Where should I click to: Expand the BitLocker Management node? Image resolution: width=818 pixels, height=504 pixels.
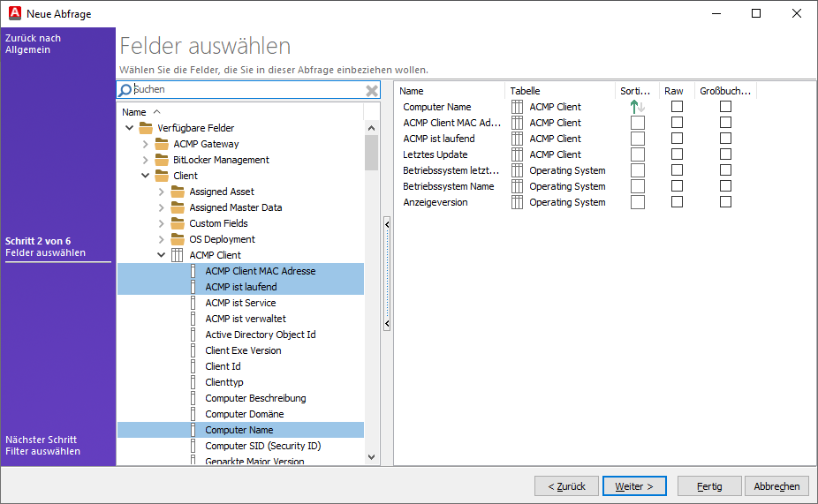[146, 160]
